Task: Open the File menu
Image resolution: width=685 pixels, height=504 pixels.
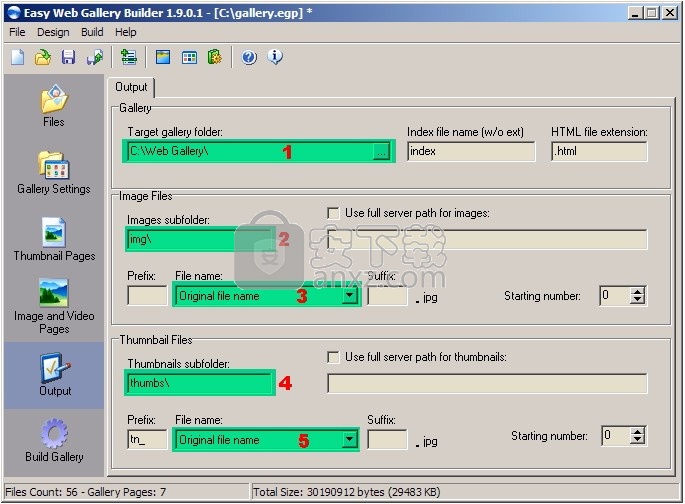Action: 17,32
